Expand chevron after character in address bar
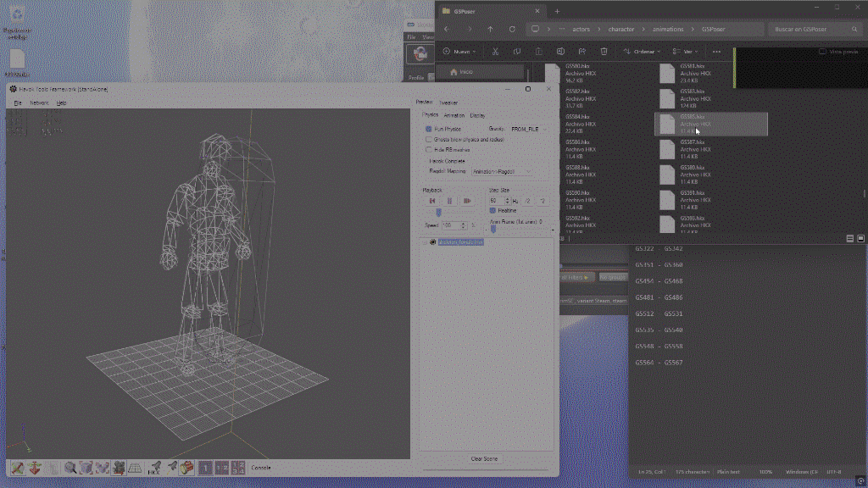The height and width of the screenshot is (488, 868). (x=643, y=30)
